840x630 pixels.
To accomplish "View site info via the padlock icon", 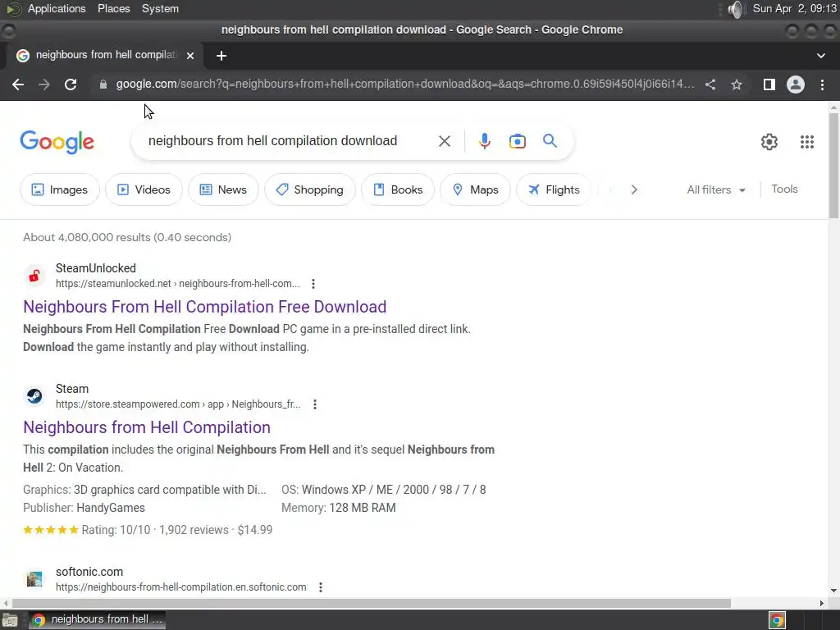I will coord(103,84).
